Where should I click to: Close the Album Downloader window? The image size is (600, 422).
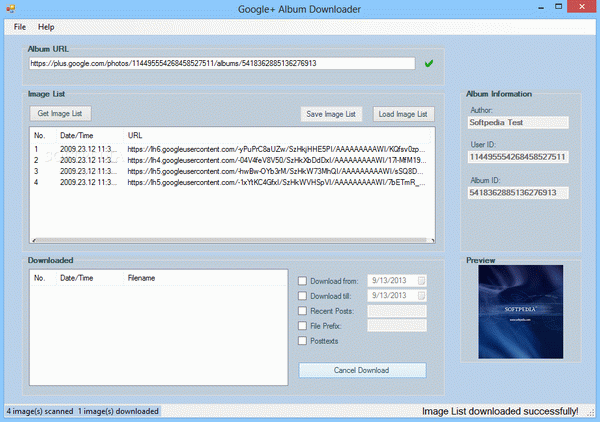tap(582, 7)
